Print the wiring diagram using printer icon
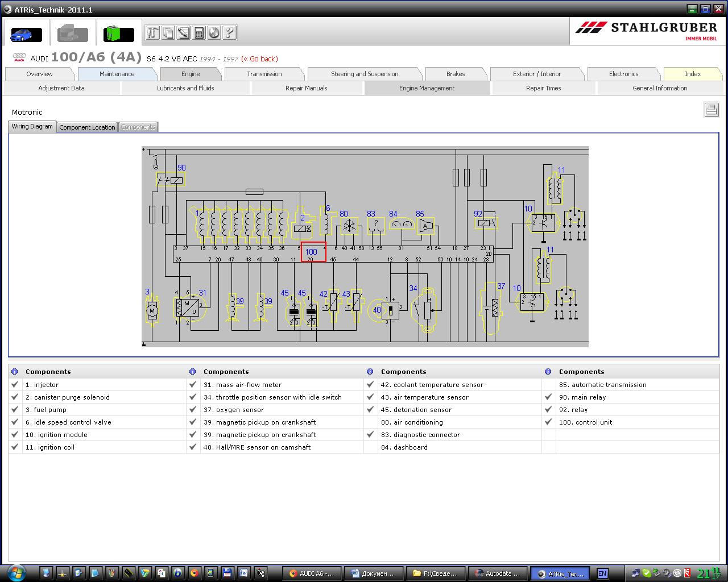The image size is (728, 582). click(711, 110)
